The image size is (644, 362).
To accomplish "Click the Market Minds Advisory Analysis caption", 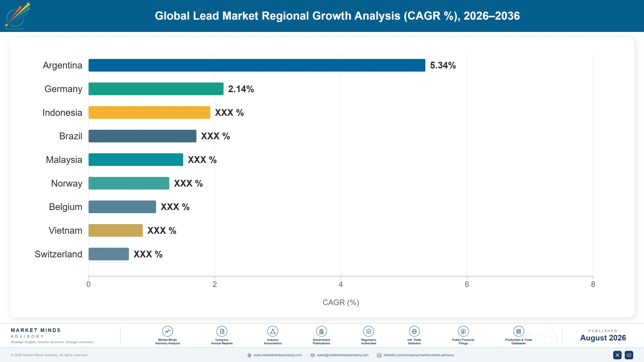I will (168, 342).
